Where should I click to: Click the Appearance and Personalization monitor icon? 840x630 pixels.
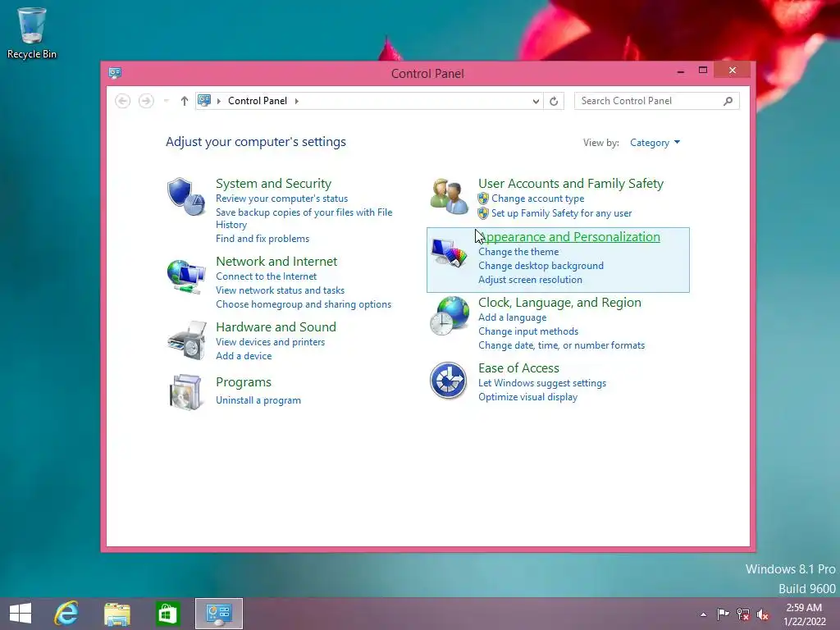pyautogui.click(x=449, y=253)
